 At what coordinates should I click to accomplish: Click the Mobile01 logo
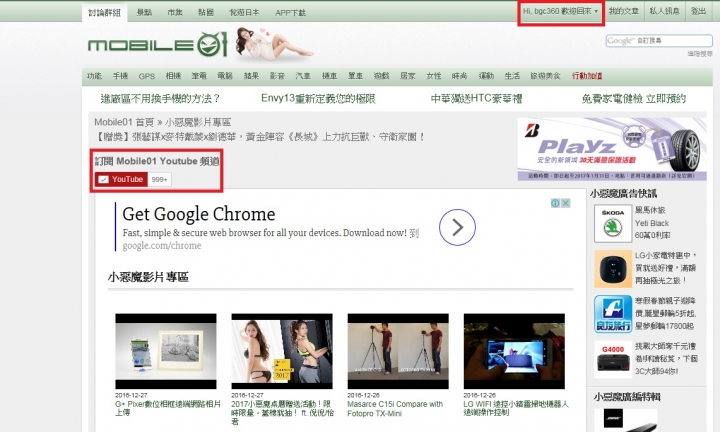coord(158,45)
